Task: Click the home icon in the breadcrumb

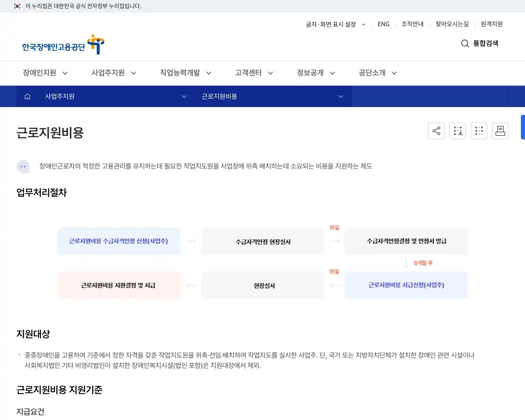Action: click(27, 96)
